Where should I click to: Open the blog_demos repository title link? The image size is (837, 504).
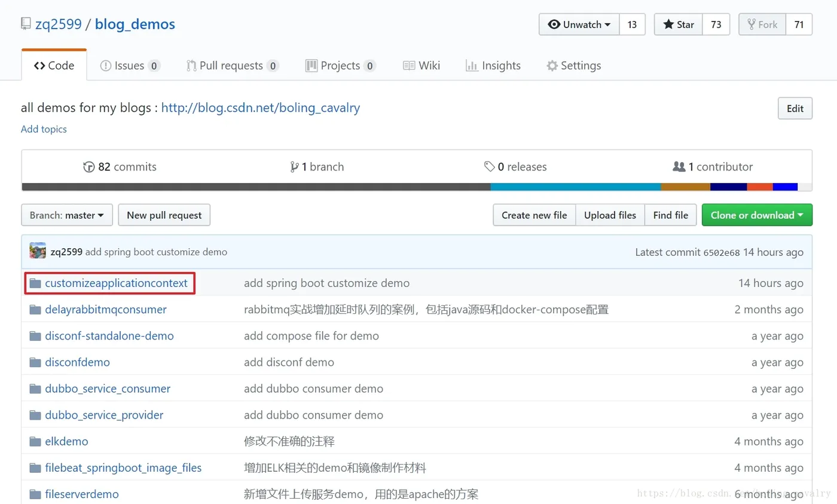pyautogui.click(x=135, y=25)
